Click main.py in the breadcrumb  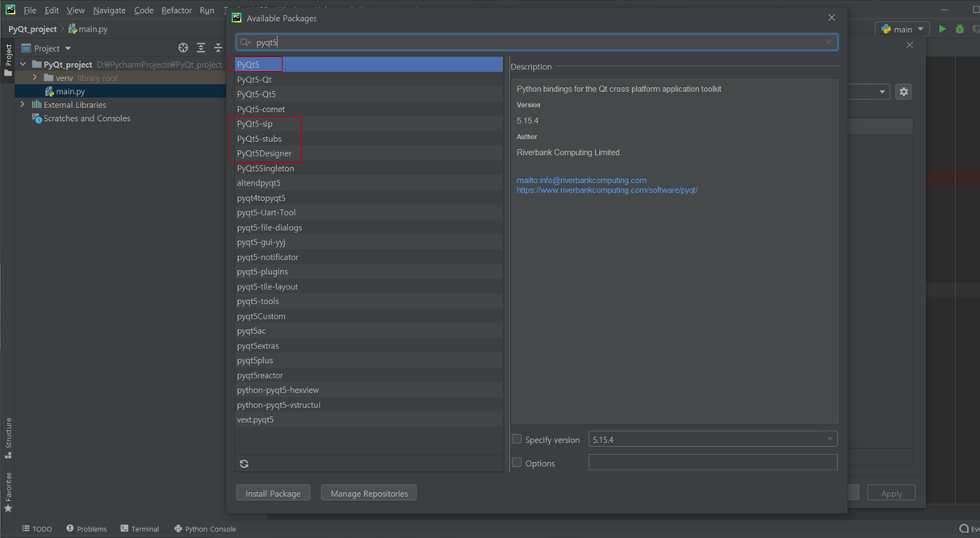[x=88, y=29]
